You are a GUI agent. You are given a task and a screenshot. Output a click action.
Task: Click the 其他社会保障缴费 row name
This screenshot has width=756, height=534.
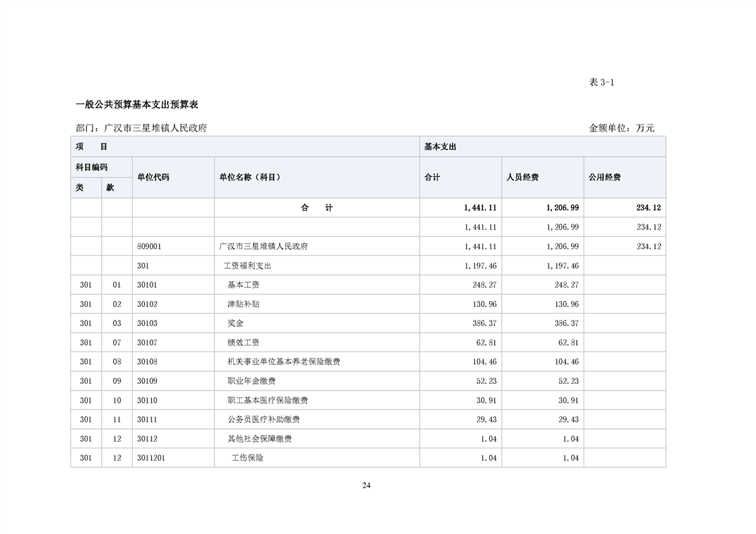click(259, 438)
